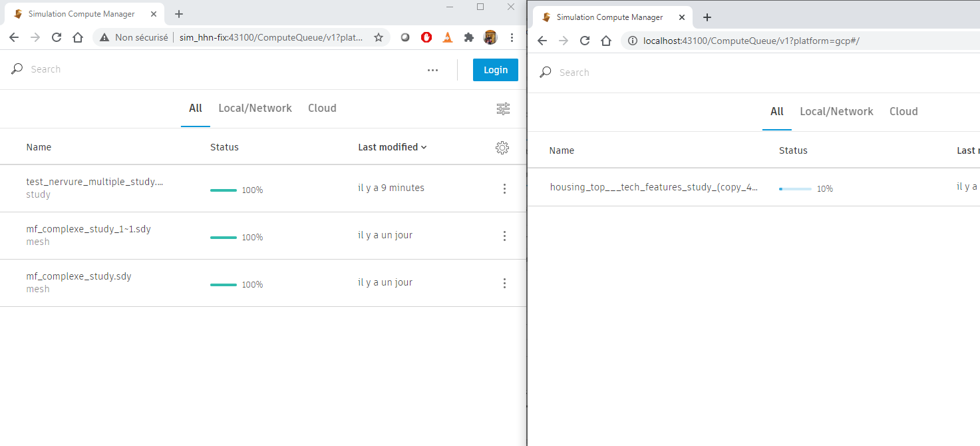Click the home button in left browser

click(x=78, y=38)
